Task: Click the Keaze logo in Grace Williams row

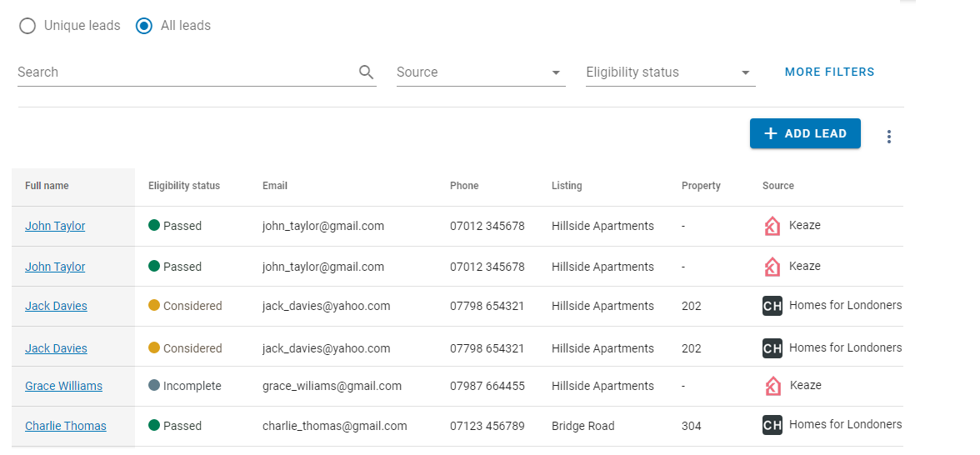Action: coord(772,386)
